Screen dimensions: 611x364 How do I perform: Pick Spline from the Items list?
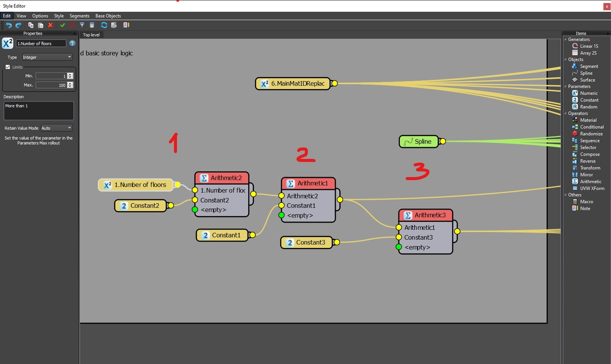(x=582, y=73)
